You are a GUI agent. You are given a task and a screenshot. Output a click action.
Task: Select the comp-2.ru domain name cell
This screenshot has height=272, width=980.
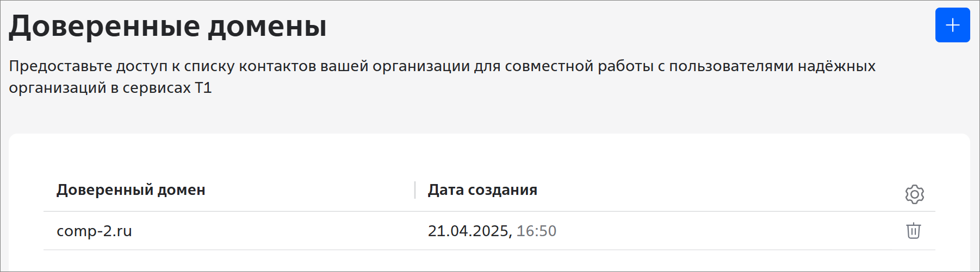[x=94, y=231]
